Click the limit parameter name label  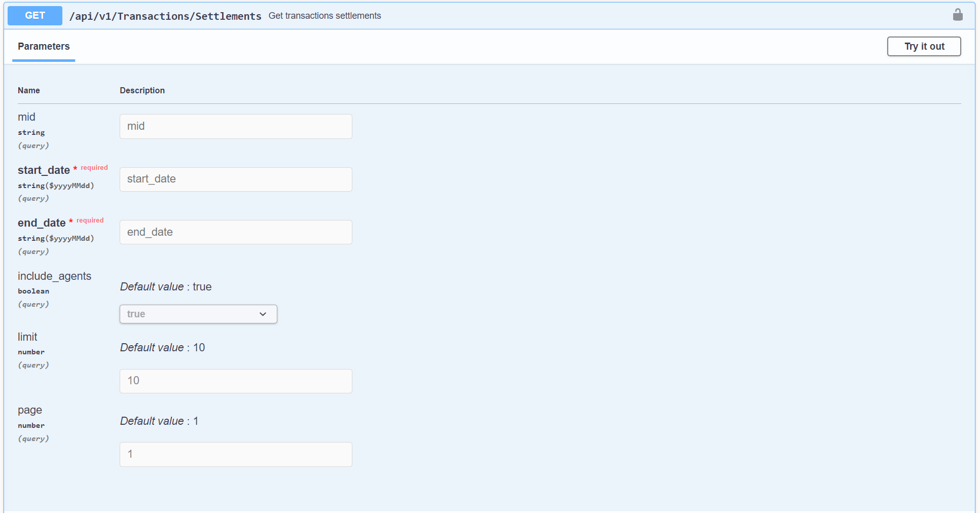point(27,337)
